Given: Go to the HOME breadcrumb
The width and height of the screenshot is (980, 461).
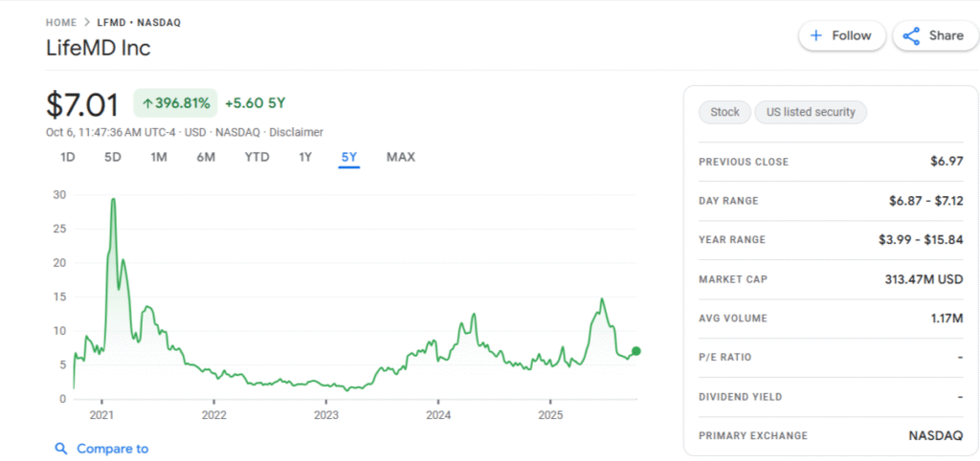Looking at the screenshot, I should tap(61, 22).
